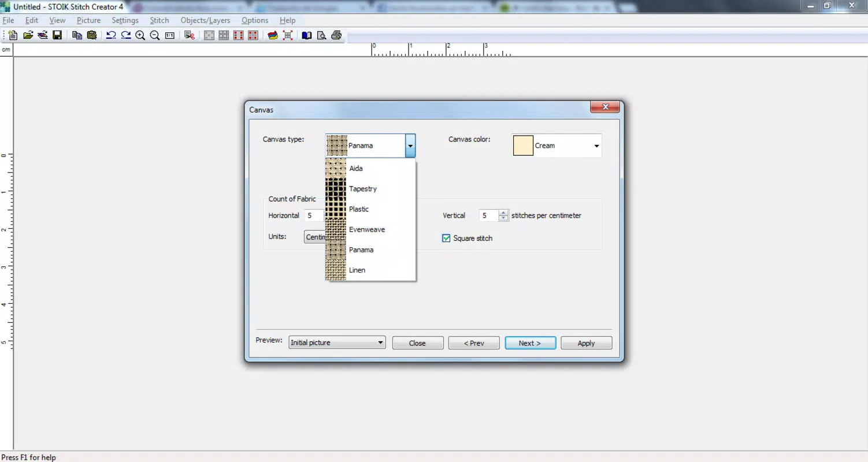The height and width of the screenshot is (462, 868).
Task: Open the Units dropdown in Count of Fabric
Action: click(x=314, y=237)
